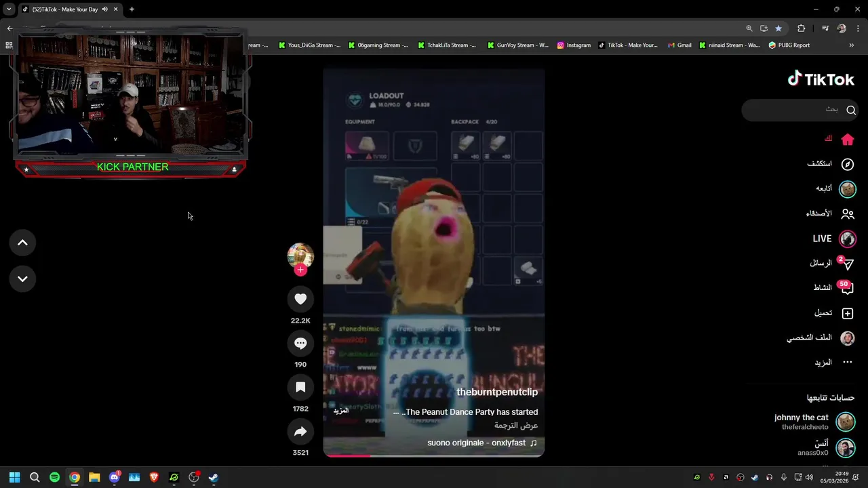The width and height of the screenshot is (868, 488).
Task: Open the comments on the video
Action: tap(300, 344)
